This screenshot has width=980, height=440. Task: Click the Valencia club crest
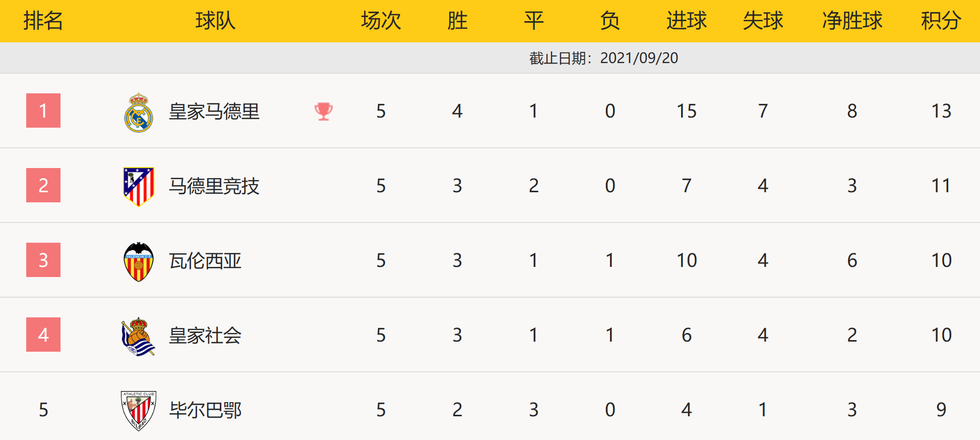tap(139, 261)
